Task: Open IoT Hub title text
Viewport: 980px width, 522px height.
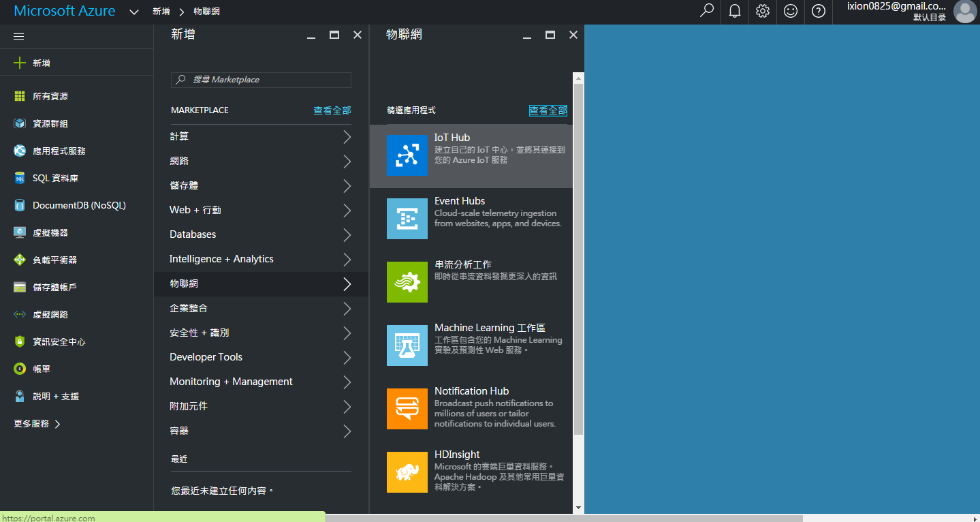Action: [x=452, y=138]
